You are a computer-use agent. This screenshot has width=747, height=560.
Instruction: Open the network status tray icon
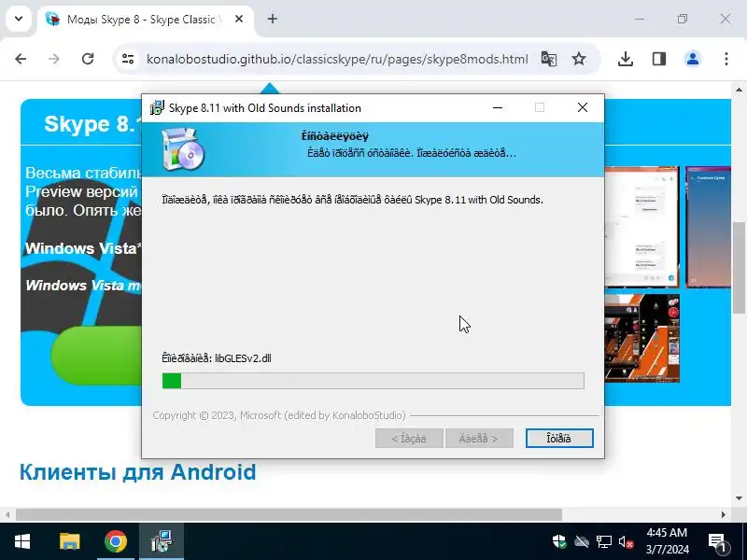603,541
